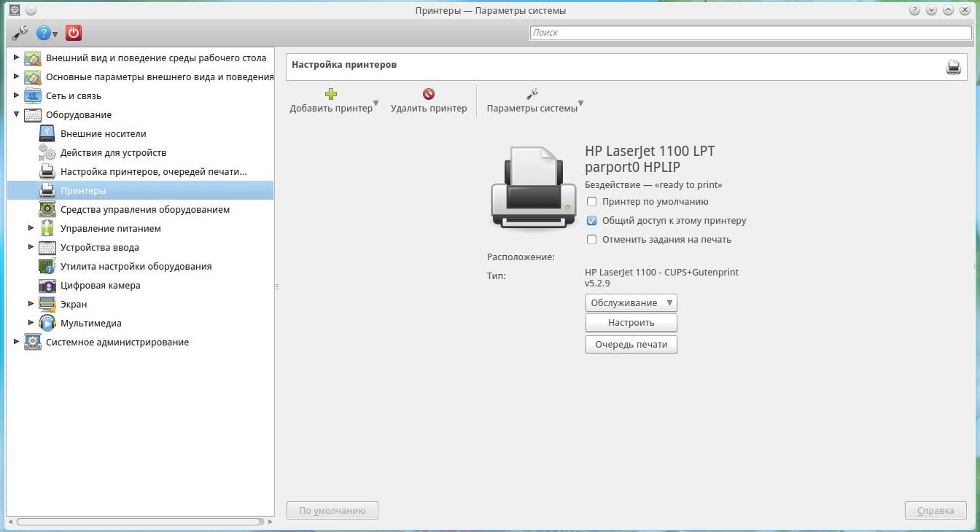
Task: Click the Настроить button
Action: [x=631, y=323]
